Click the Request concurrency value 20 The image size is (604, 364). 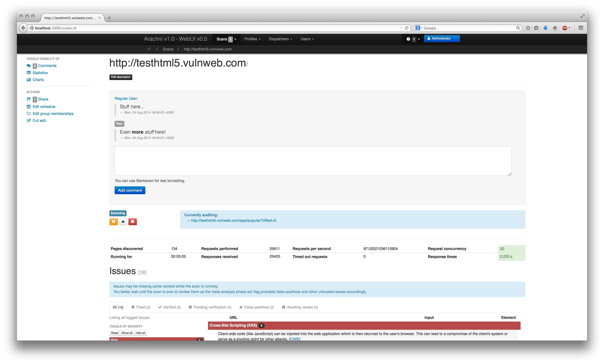(x=502, y=249)
